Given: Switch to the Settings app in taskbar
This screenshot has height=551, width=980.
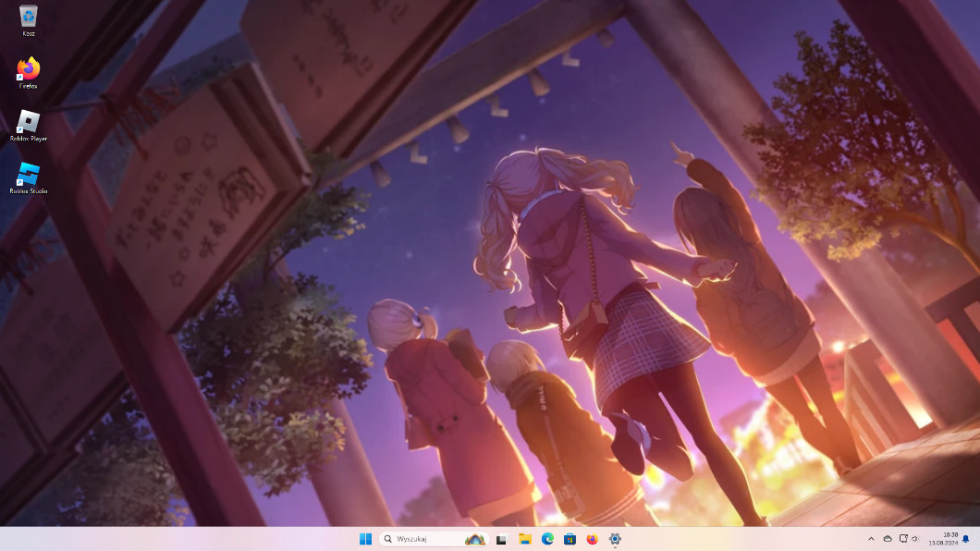Looking at the screenshot, I should (x=615, y=539).
